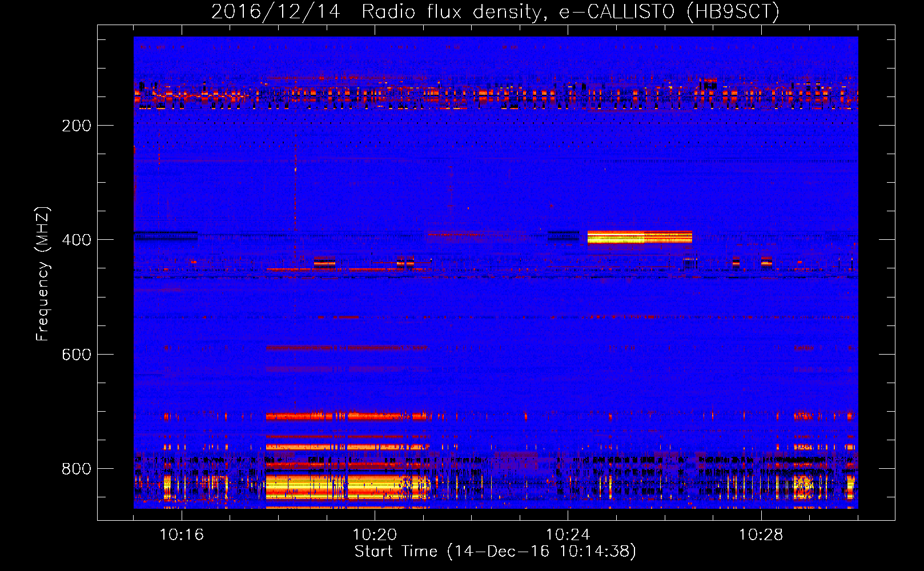Screen dimensions: 924x571
Task: Click the 10:16 time tick label
Action: point(182,535)
